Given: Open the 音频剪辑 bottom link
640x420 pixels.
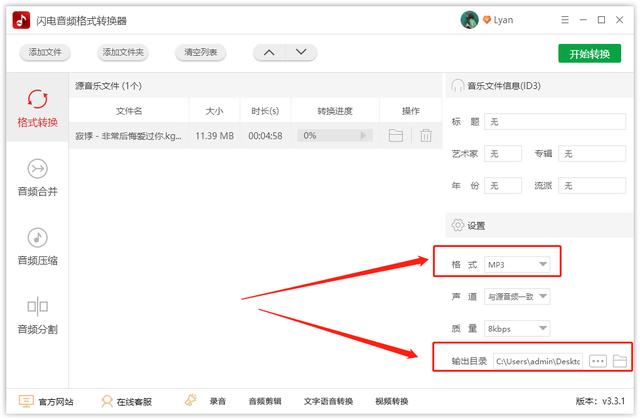Looking at the screenshot, I should 265,401.
